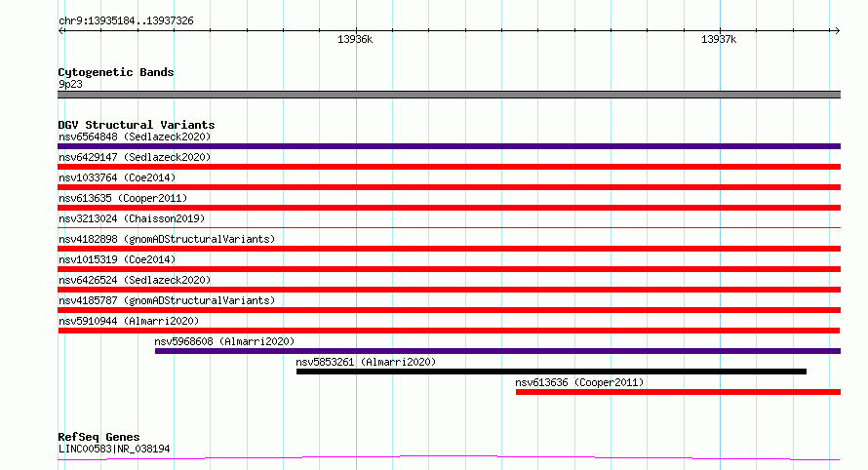The height and width of the screenshot is (470, 868).
Task: Open variant nsv5968608 (Almarri2020) label
Action: pyautogui.click(x=224, y=341)
